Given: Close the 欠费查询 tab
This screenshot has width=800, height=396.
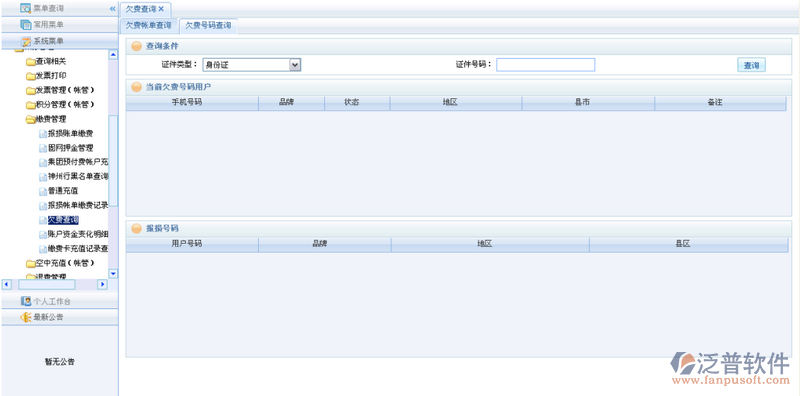Looking at the screenshot, I should point(161,9).
